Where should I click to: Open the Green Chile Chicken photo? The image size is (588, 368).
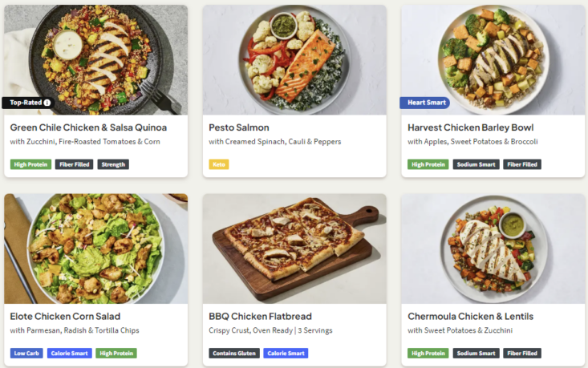pyautogui.click(x=96, y=59)
